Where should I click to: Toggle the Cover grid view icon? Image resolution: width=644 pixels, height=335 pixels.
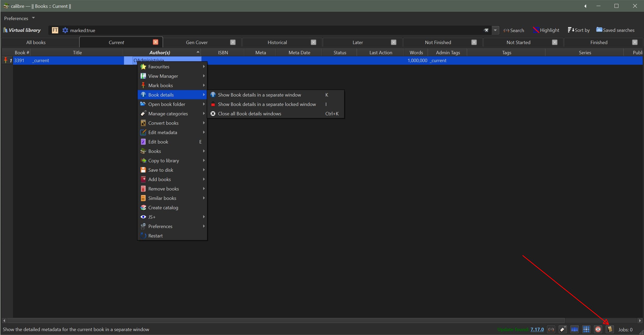(586, 329)
